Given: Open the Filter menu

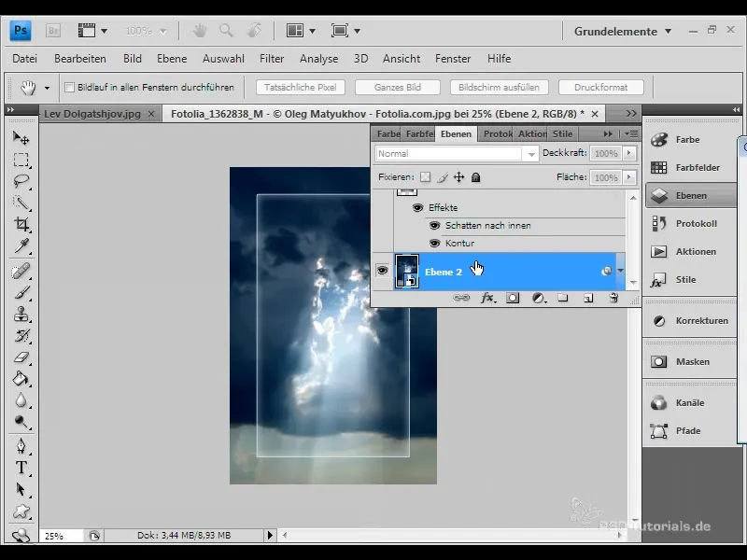Looking at the screenshot, I should (x=272, y=59).
